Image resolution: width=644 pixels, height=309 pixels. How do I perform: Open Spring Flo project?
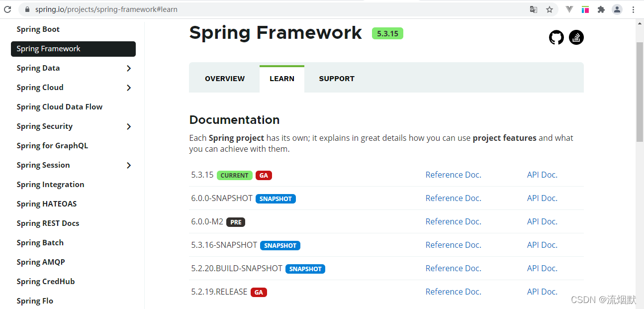click(x=35, y=301)
